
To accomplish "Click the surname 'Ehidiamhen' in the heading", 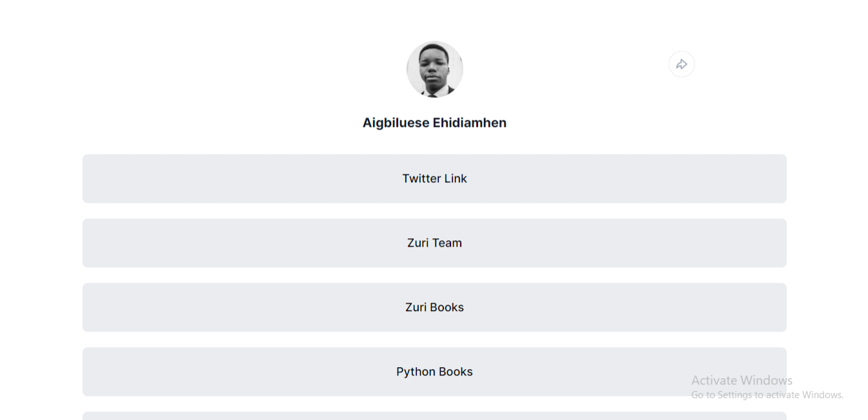I will (x=470, y=122).
